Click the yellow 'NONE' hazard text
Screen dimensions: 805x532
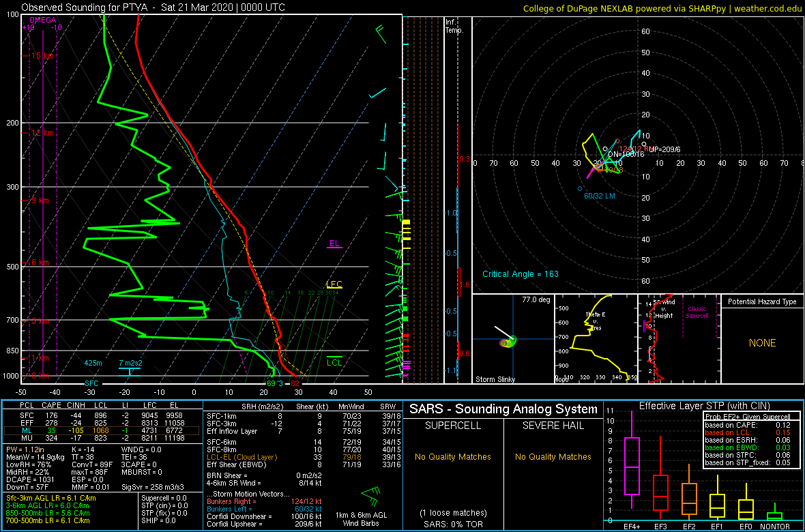tap(762, 343)
